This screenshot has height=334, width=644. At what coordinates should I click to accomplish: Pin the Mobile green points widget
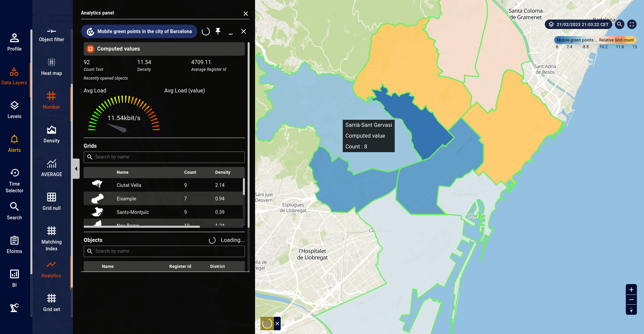218,31
